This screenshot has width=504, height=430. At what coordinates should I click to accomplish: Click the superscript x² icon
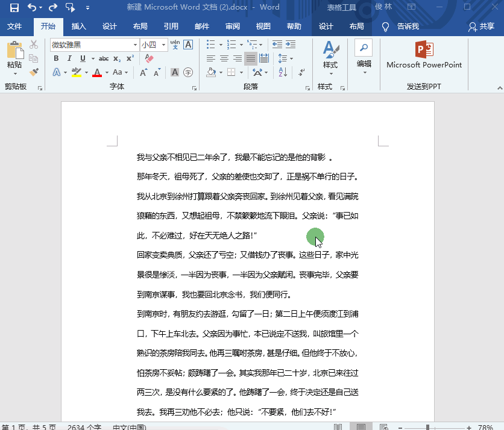pos(130,58)
